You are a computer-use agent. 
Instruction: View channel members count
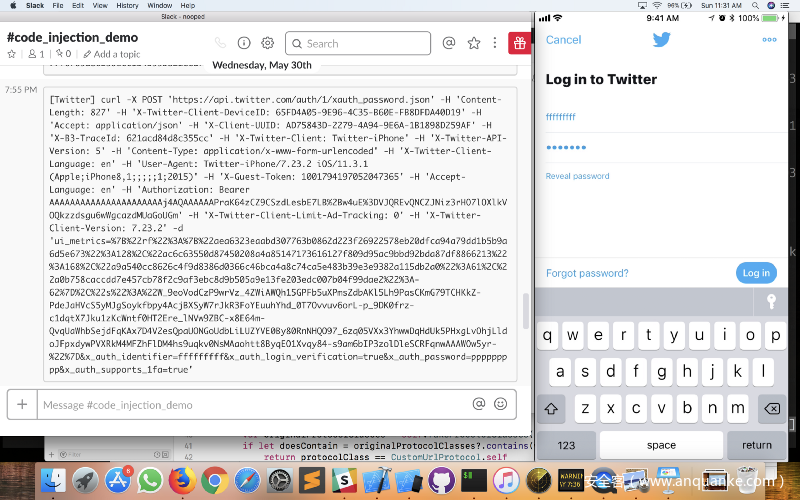coord(36,54)
